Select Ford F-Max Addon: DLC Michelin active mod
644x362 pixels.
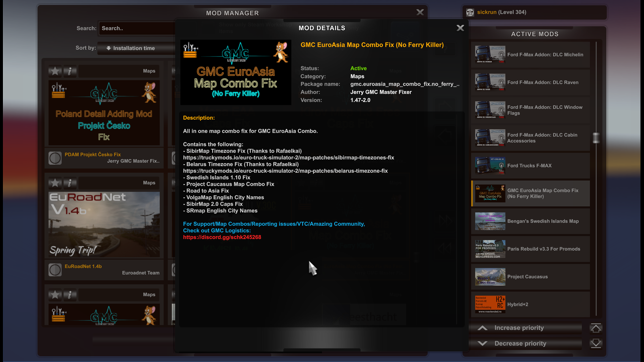pyautogui.click(x=530, y=55)
